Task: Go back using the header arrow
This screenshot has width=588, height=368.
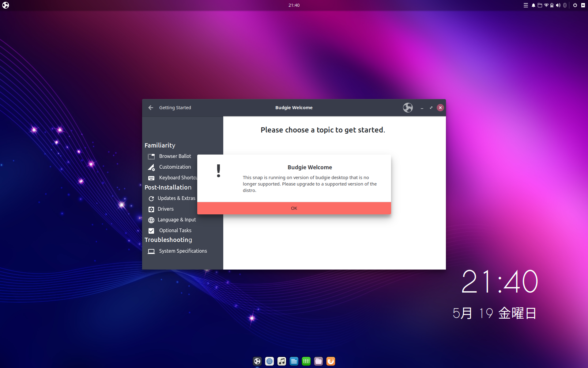Action: click(151, 108)
